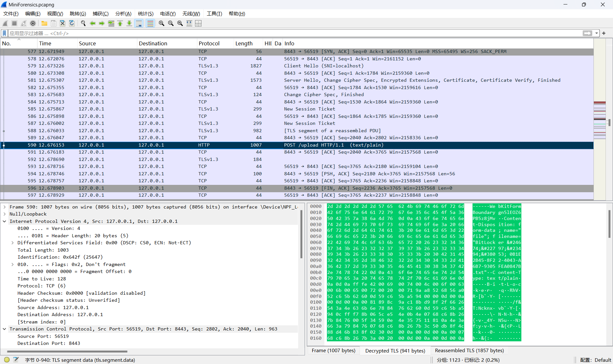This screenshot has height=364, width=613.
Task: Click the add filter button plus sign
Action: [604, 33]
